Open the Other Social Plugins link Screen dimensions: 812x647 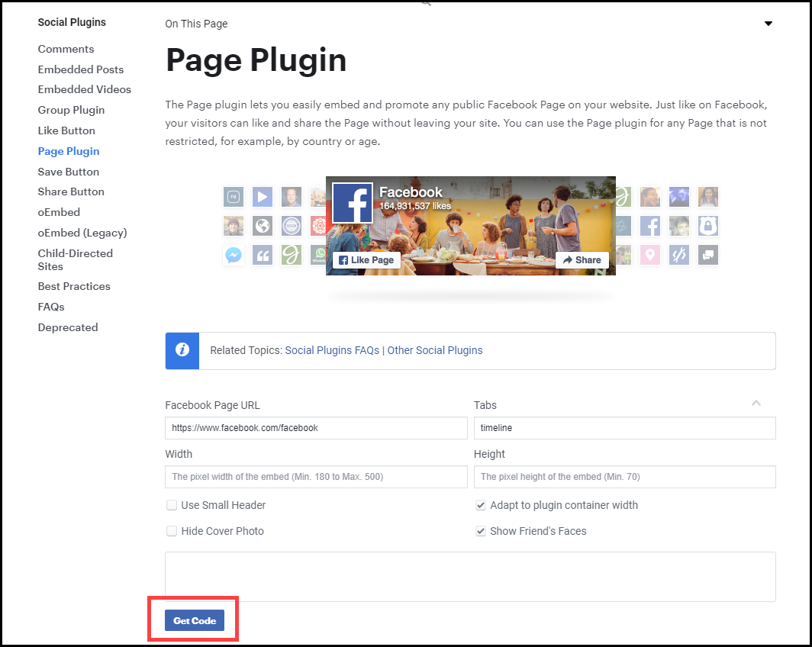click(435, 350)
